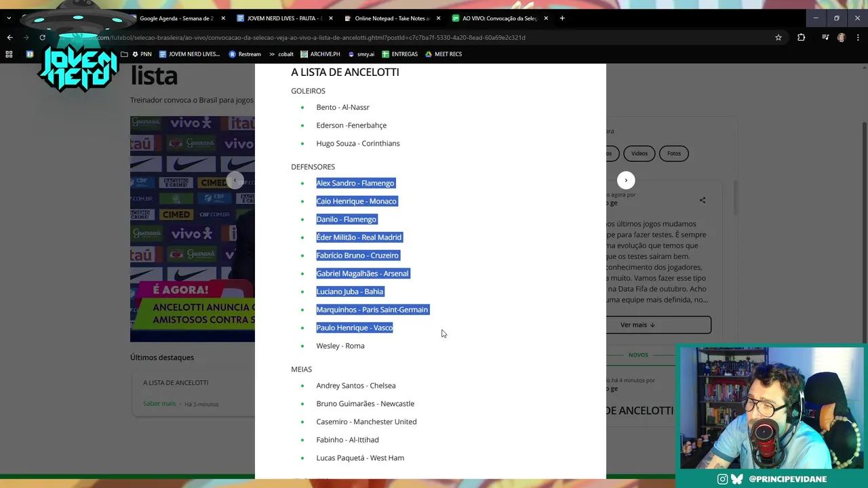This screenshot has width=868, height=488.
Task: Reload the page with the refresh icon
Action: coord(42,37)
